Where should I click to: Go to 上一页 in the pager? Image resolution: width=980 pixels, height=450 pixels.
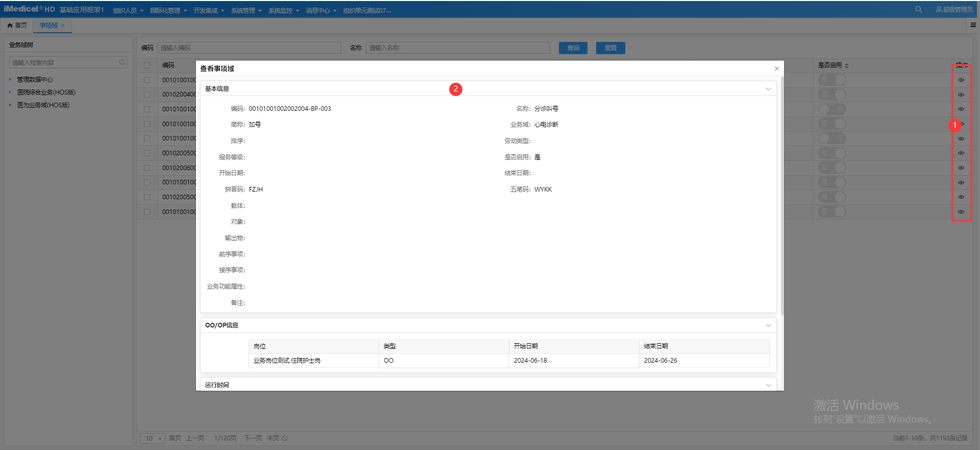coord(195,438)
